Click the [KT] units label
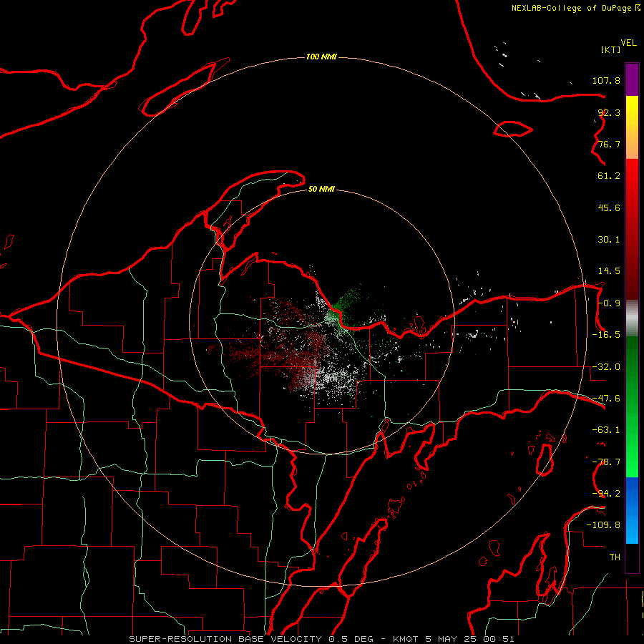This screenshot has height=644, width=644. tap(610, 49)
